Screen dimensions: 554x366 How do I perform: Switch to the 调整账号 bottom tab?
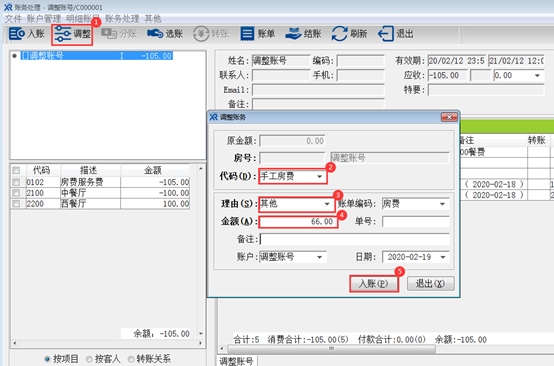point(236,361)
